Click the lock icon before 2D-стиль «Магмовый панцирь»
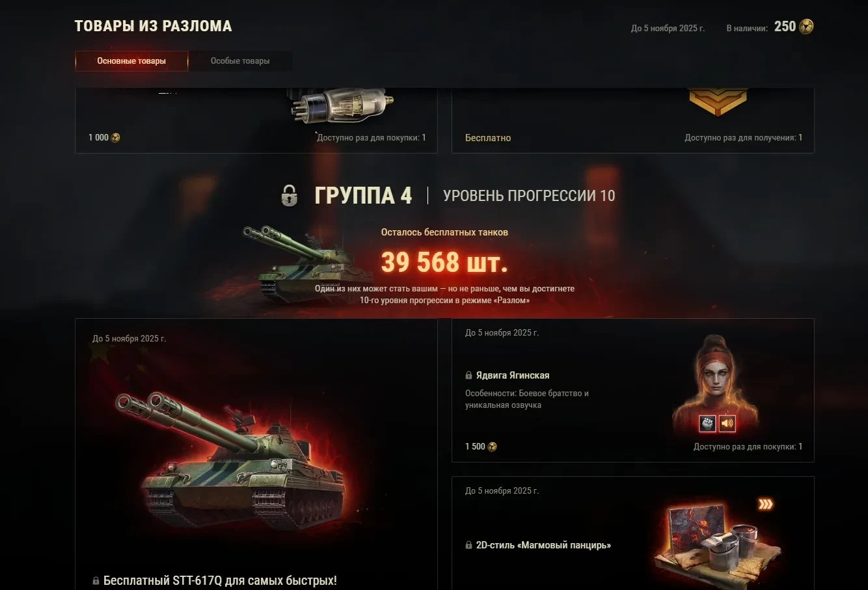Screen dimensions: 868x590 (x=468, y=545)
